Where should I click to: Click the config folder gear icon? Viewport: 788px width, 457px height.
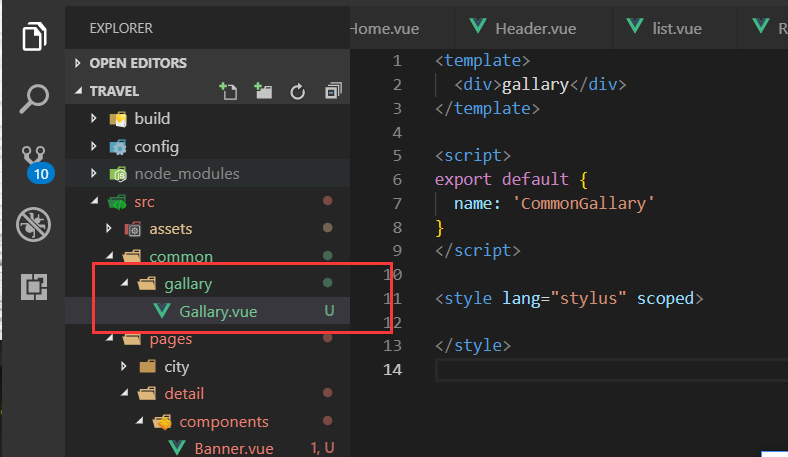click(118, 147)
